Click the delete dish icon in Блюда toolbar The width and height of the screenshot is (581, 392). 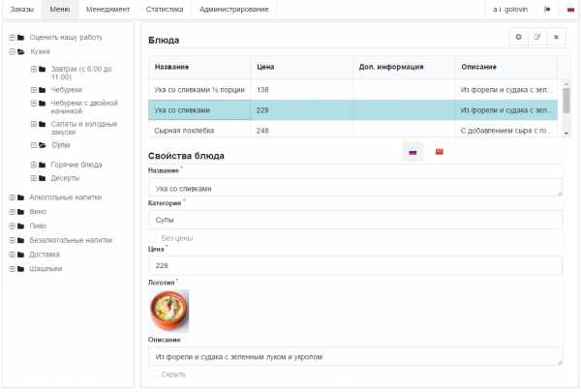coord(557,37)
